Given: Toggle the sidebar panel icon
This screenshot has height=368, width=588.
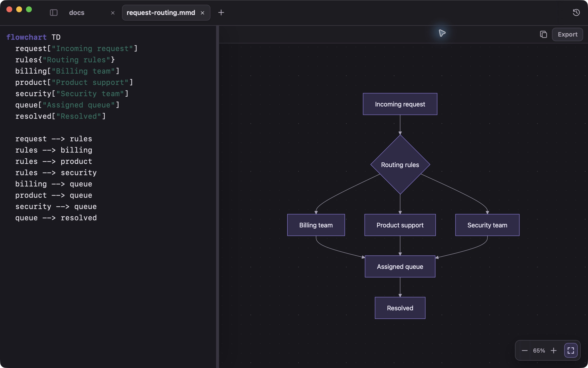Looking at the screenshot, I should coord(54,13).
